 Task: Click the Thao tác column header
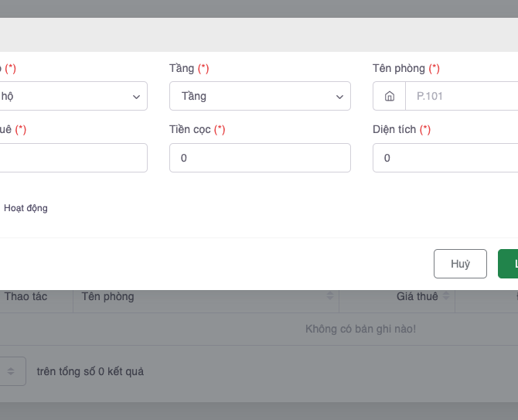pos(26,296)
